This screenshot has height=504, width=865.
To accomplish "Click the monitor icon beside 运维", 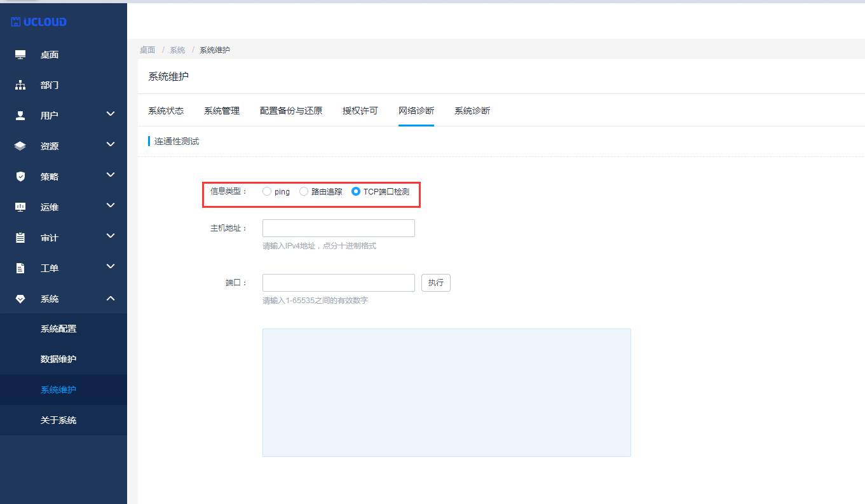I will tap(20, 207).
